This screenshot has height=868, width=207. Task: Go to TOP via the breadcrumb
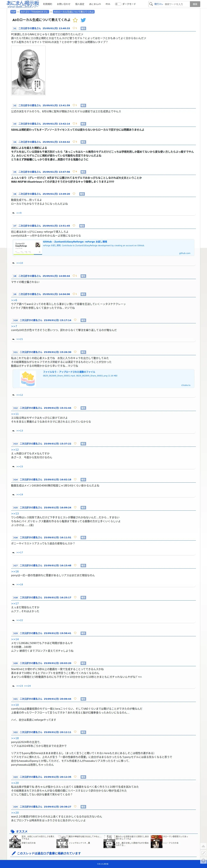point(13,12)
